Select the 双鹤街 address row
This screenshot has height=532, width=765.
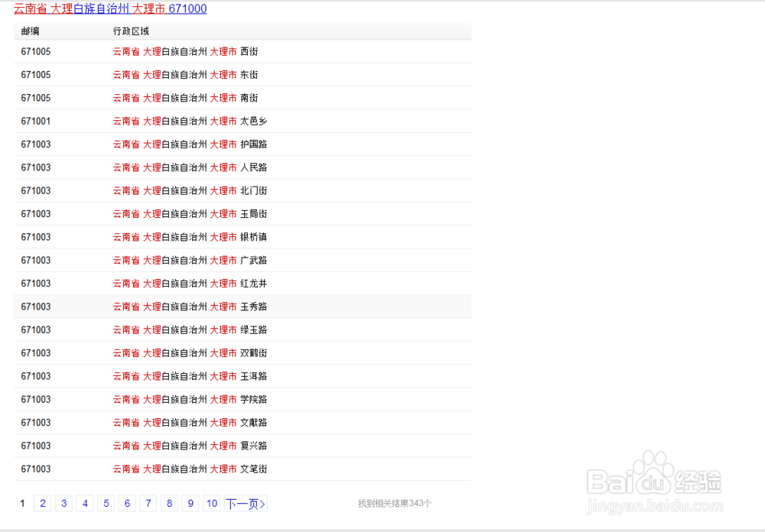coord(243,352)
